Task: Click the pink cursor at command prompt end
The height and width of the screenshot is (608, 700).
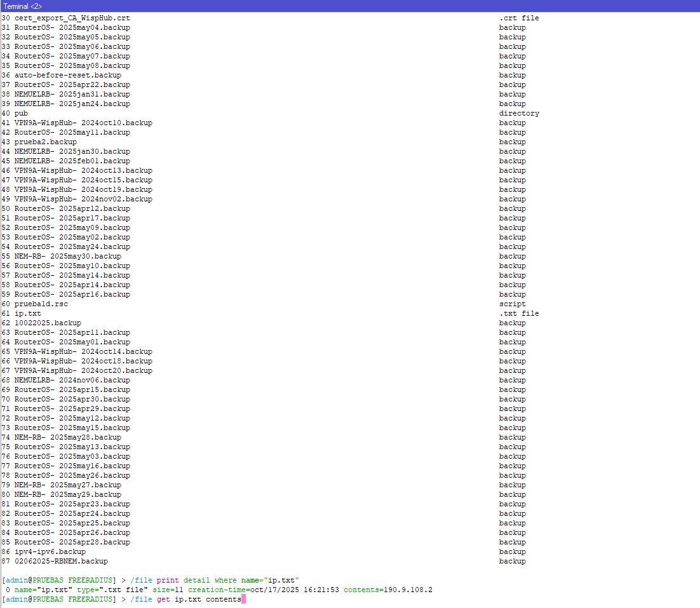Action: click(x=243, y=600)
